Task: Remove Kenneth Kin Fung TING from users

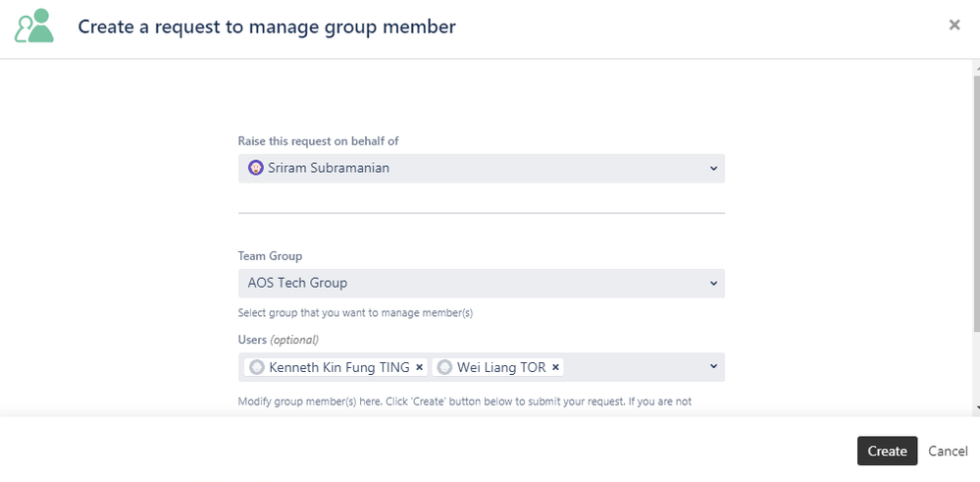Action: 420,367
